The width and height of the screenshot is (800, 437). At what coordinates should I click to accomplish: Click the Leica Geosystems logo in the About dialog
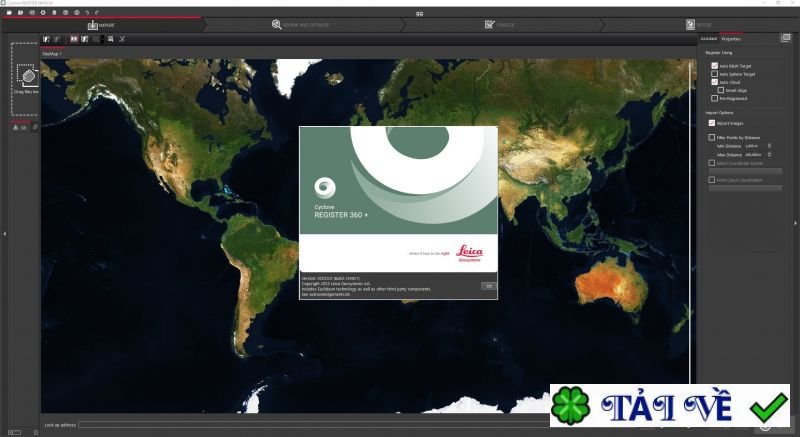pos(469,253)
